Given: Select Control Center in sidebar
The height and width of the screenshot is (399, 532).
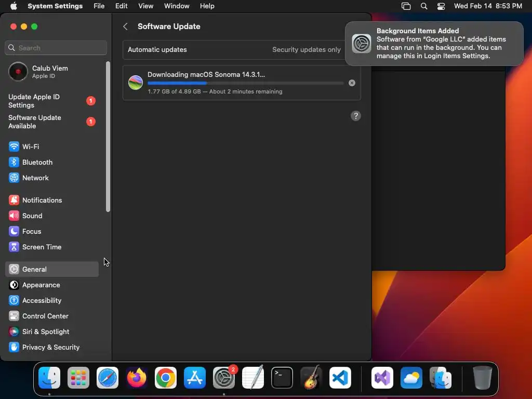Looking at the screenshot, I should pos(52,316).
